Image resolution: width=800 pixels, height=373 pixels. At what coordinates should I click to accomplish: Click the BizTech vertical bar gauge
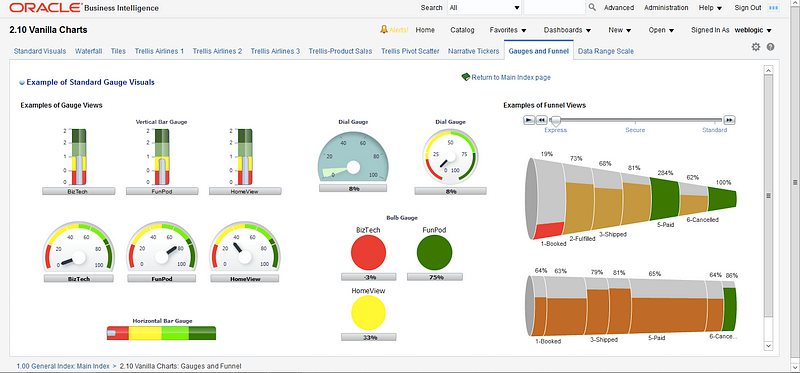point(78,157)
